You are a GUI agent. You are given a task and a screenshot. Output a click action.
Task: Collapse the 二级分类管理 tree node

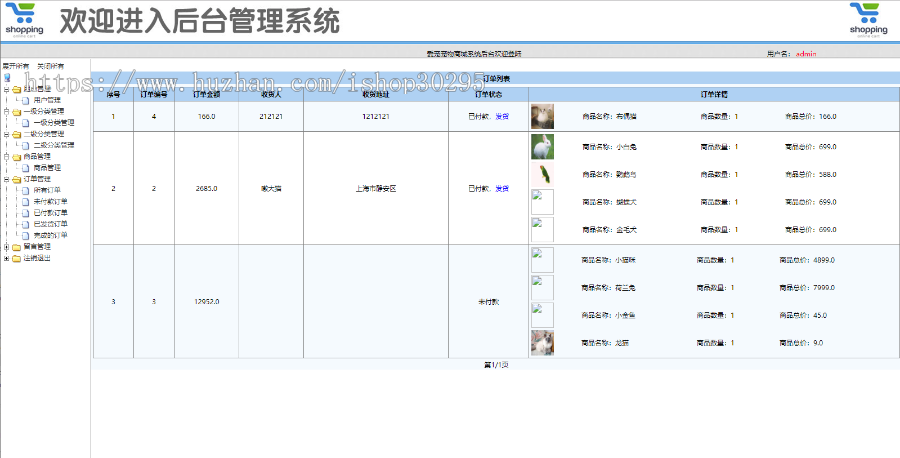(x=6, y=134)
